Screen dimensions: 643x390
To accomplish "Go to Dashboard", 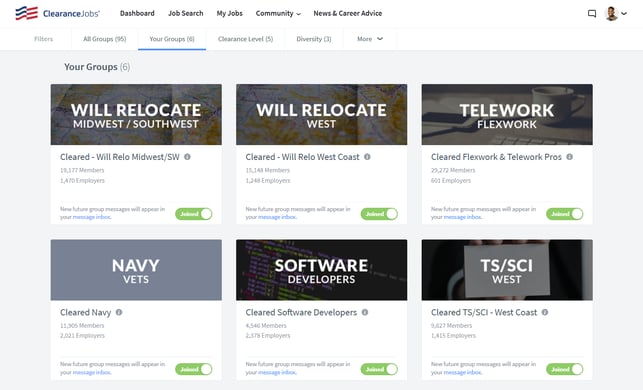I will pyautogui.click(x=137, y=13).
